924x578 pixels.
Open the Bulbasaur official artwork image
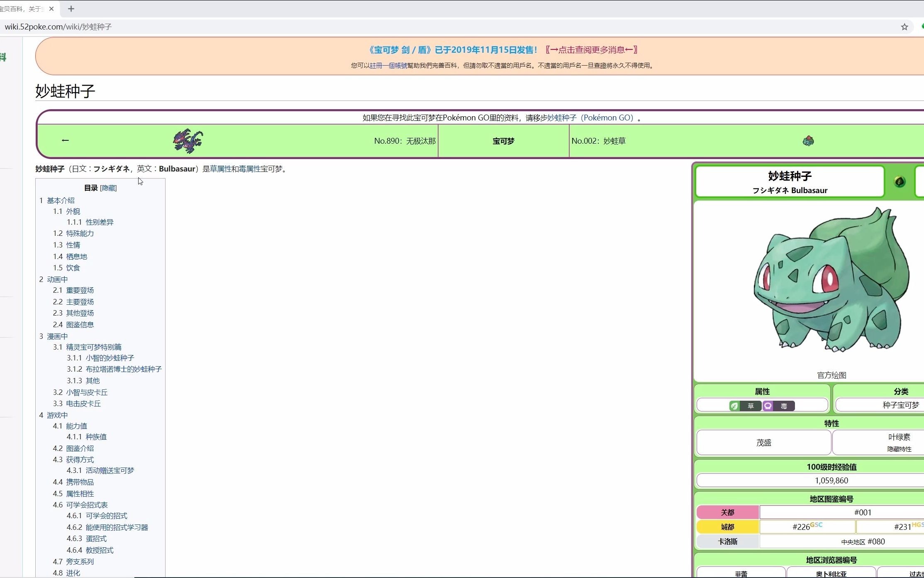[x=831, y=280]
